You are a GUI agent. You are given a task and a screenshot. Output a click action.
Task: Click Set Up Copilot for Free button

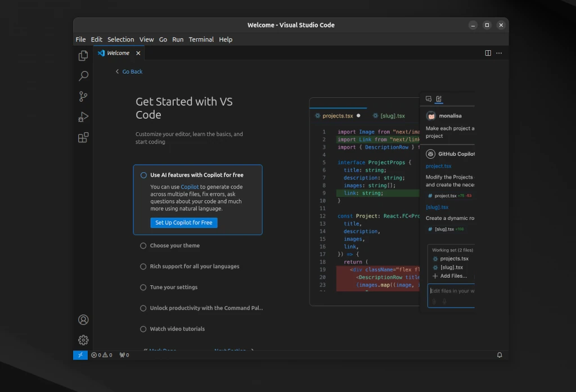click(x=184, y=223)
